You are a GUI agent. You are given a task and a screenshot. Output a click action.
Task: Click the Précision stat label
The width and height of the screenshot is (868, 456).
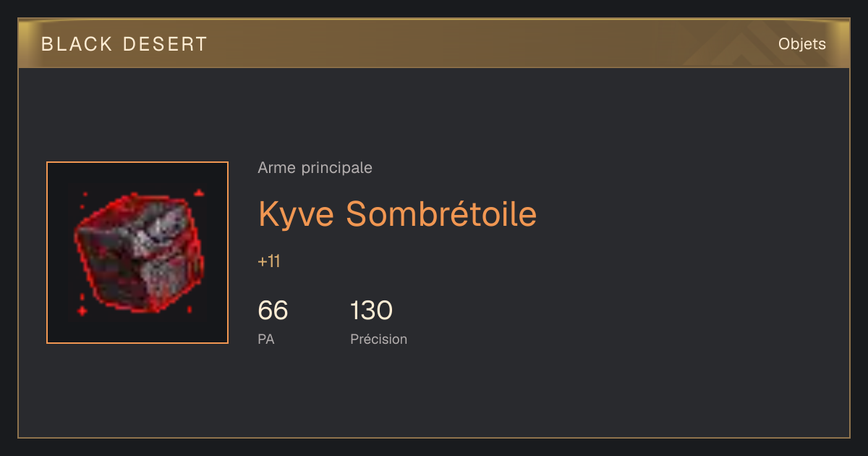[379, 339]
